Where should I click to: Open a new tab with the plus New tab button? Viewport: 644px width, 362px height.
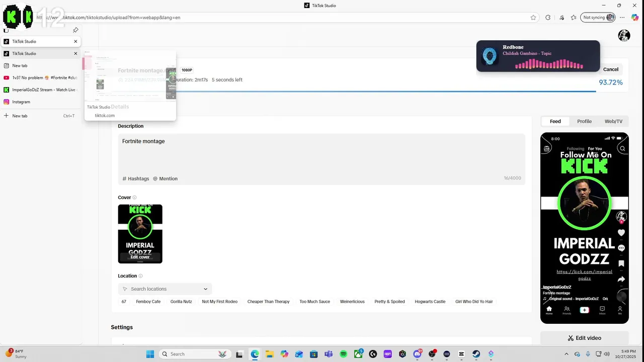click(x=40, y=116)
